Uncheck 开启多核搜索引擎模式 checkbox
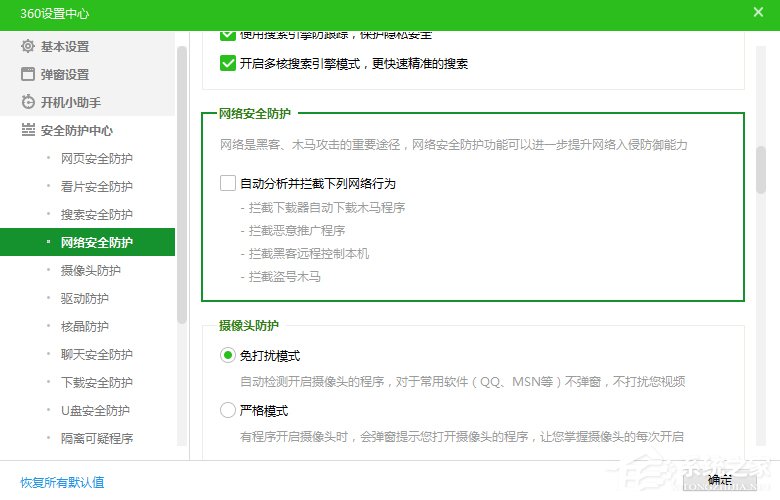Image resolution: width=780 pixels, height=500 pixels. 227,64
